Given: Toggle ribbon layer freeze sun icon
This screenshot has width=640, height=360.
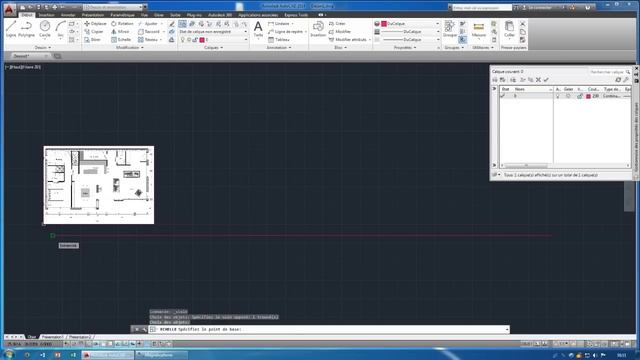Looking at the screenshot, I should pyautogui.click(x=189, y=40).
